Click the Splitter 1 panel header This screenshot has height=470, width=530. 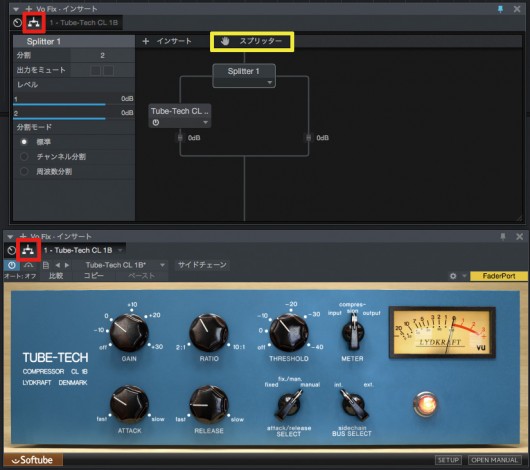pos(74,42)
